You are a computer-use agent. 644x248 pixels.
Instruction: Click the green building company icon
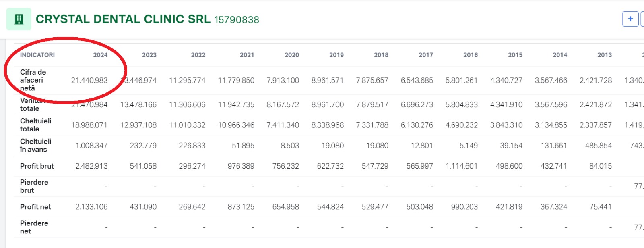[x=19, y=19]
